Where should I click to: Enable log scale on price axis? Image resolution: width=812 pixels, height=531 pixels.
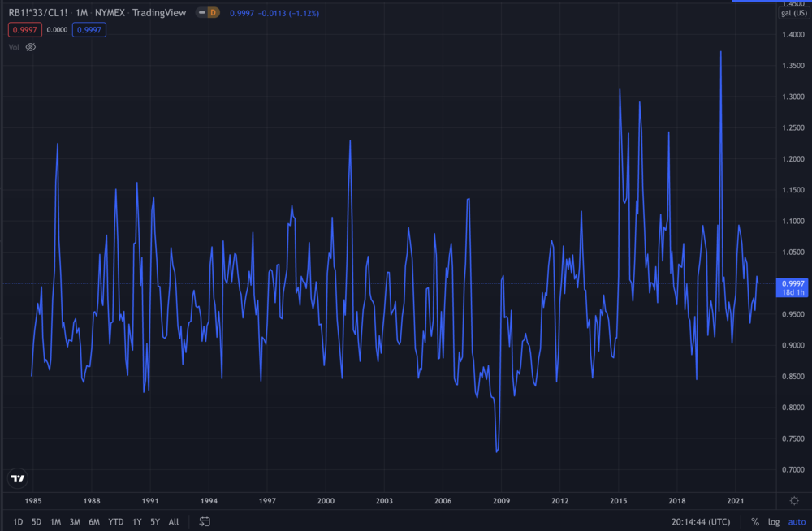773,521
